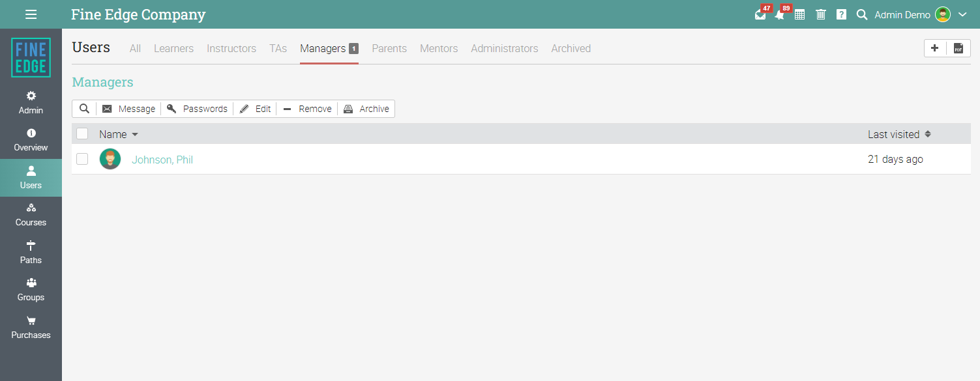Click the Remove toolbar button
Screen dimensions: 980x381
click(307, 109)
